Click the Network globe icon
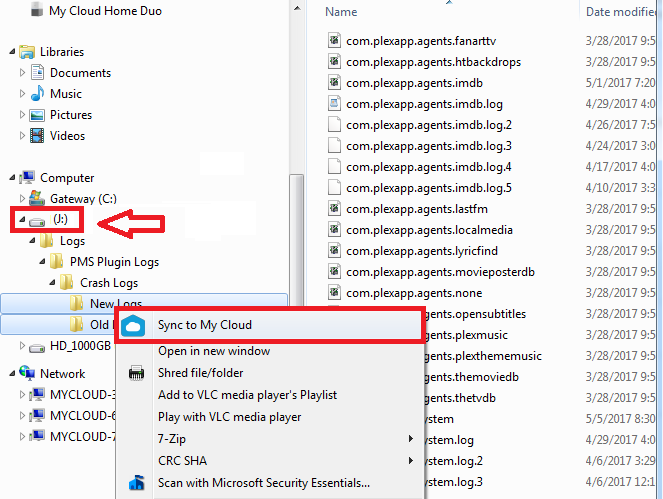This screenshot has height=499, width=663. tap(27, 373)
